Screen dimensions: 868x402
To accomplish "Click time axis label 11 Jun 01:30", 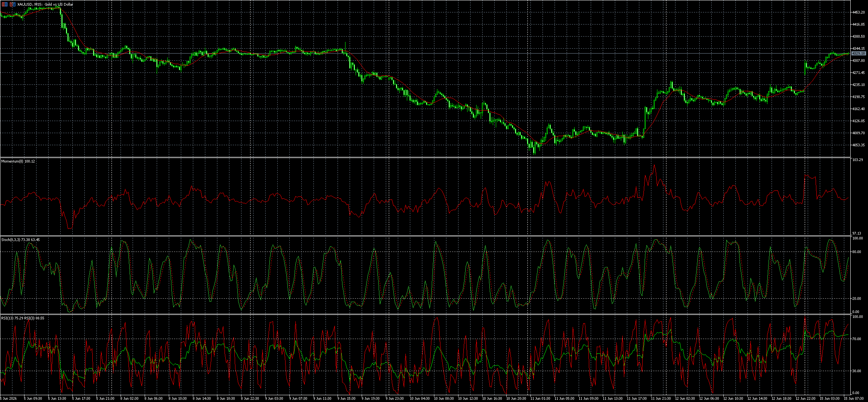I will [x=540, y=398].
